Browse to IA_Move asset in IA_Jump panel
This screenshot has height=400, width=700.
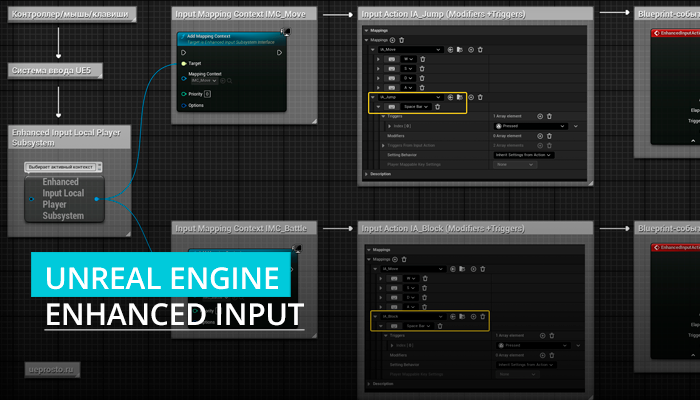[x=459, y=50]
